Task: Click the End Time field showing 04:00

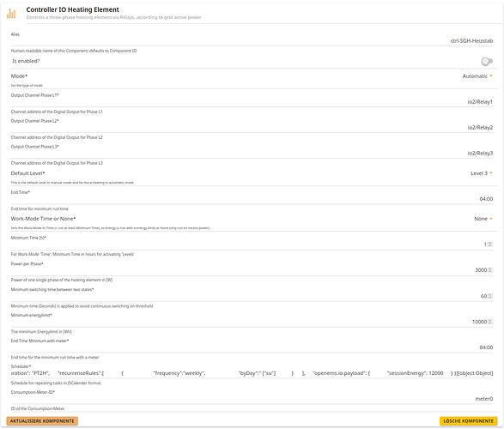Action: click(252, 199)
